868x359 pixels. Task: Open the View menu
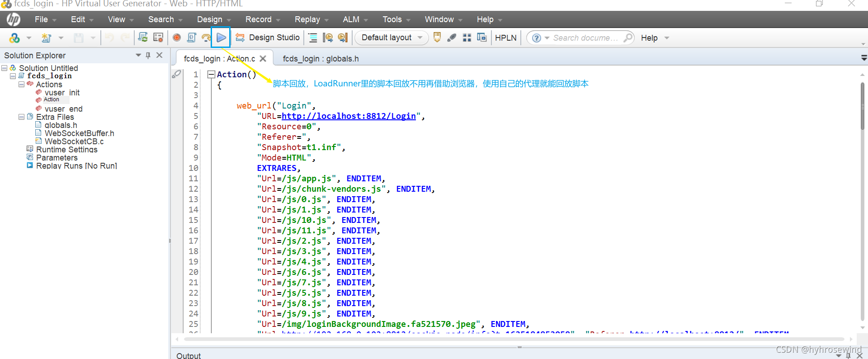tap(120, 19)
